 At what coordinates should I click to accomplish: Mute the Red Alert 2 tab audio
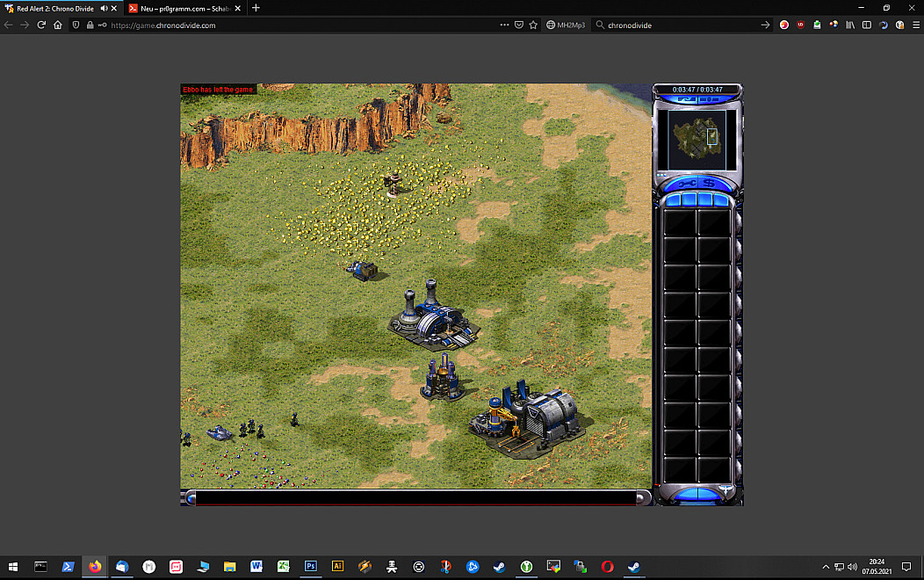pyautogui.click(x=105, y=8)
